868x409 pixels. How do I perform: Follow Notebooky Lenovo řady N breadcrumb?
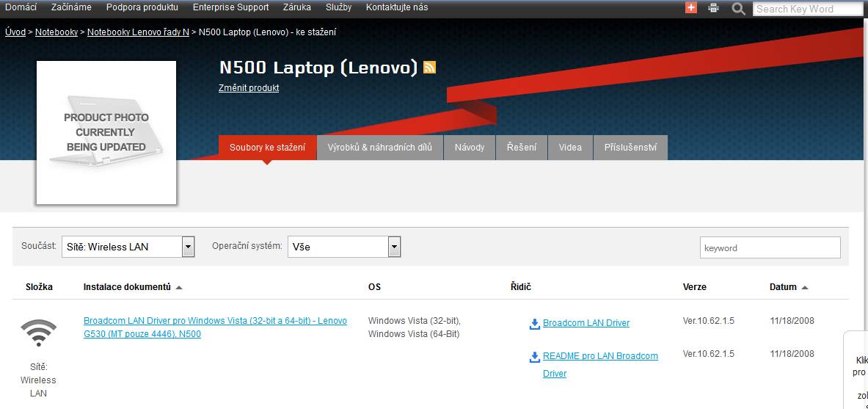click(139, 32)
